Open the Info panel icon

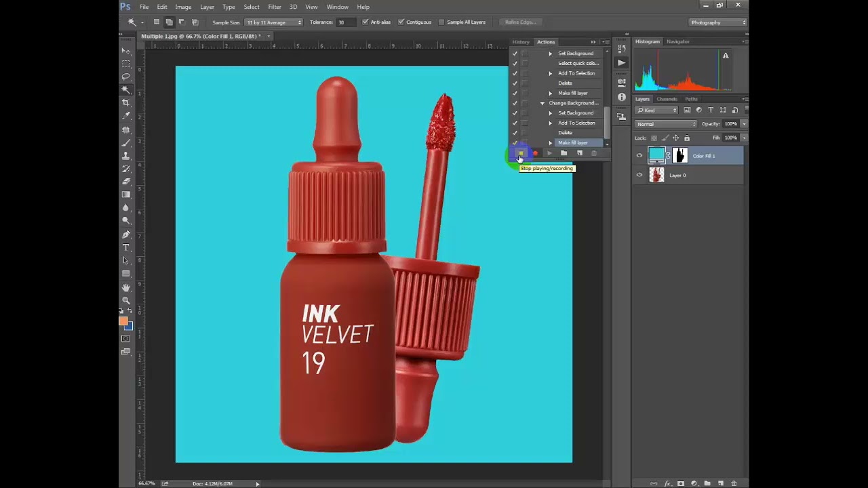622,97
